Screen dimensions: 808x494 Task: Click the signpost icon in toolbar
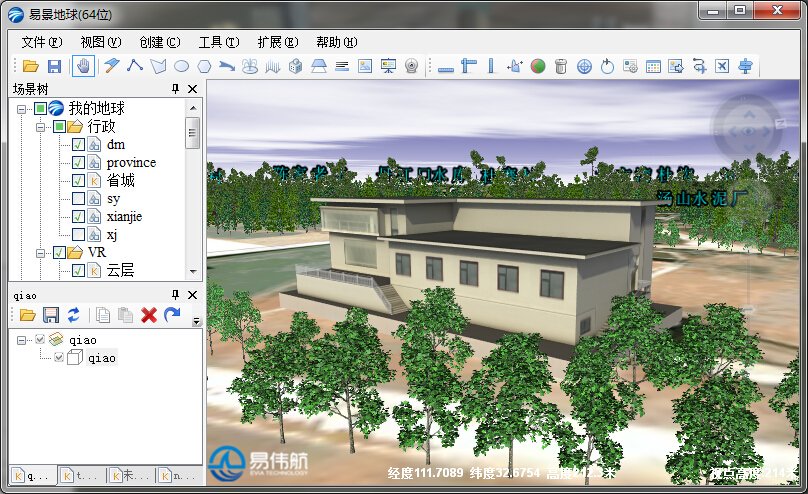(x=745, y=66)
